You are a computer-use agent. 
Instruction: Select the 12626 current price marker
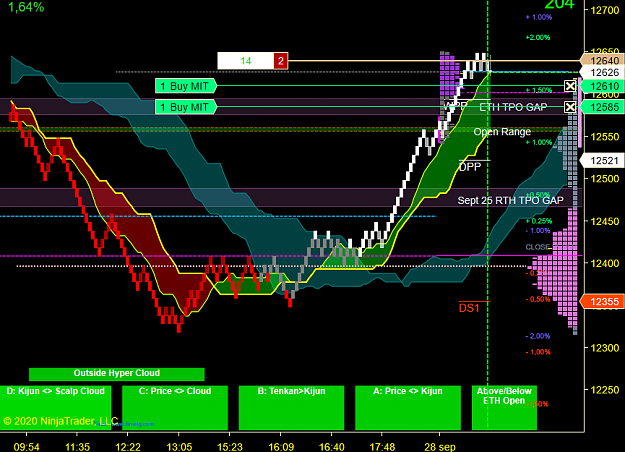pyautogui.click(x=602, y=73)
